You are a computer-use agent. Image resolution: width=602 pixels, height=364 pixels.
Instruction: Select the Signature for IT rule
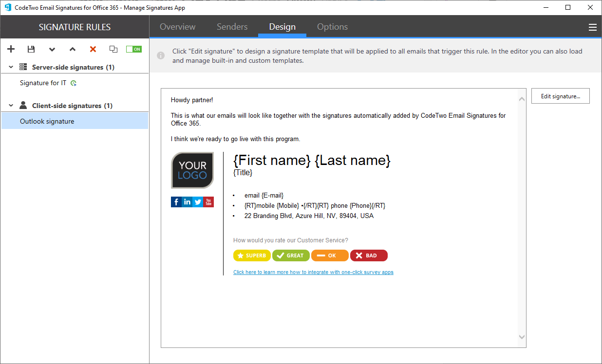[x=43, y=83]
